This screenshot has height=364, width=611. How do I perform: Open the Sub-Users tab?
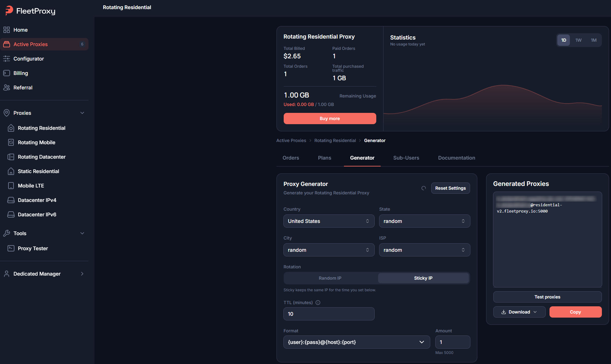406,158
